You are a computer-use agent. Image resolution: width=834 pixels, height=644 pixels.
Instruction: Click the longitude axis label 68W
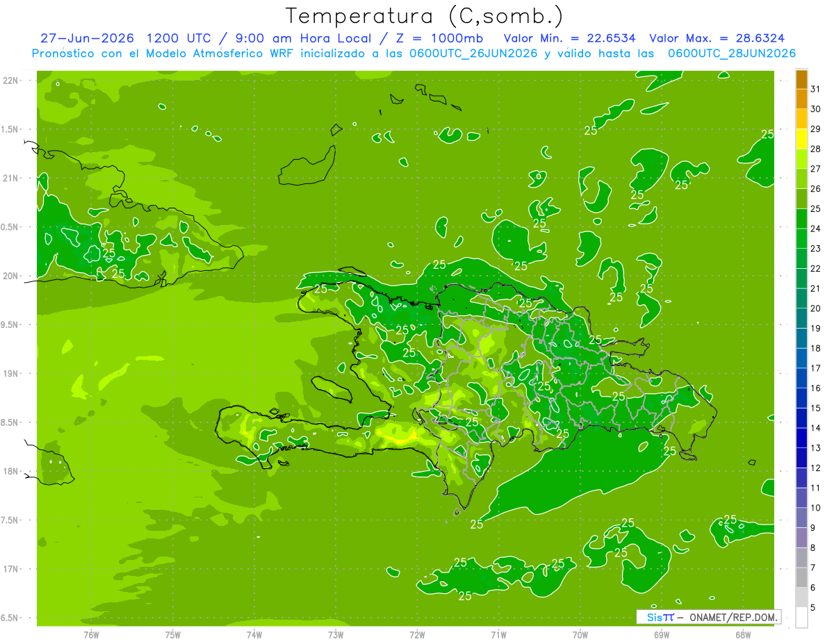(x=743, y=634)
